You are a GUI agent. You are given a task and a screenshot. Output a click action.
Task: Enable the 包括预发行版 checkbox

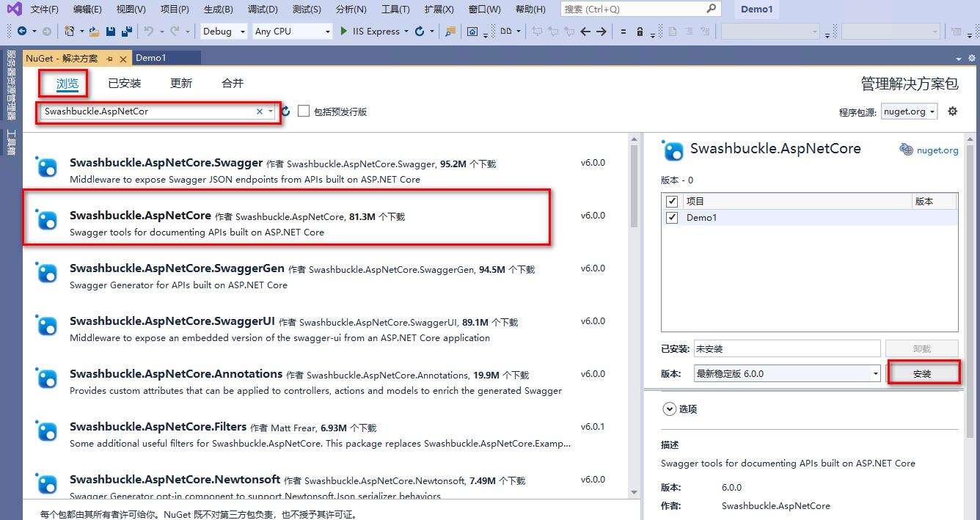click(304, 111)
